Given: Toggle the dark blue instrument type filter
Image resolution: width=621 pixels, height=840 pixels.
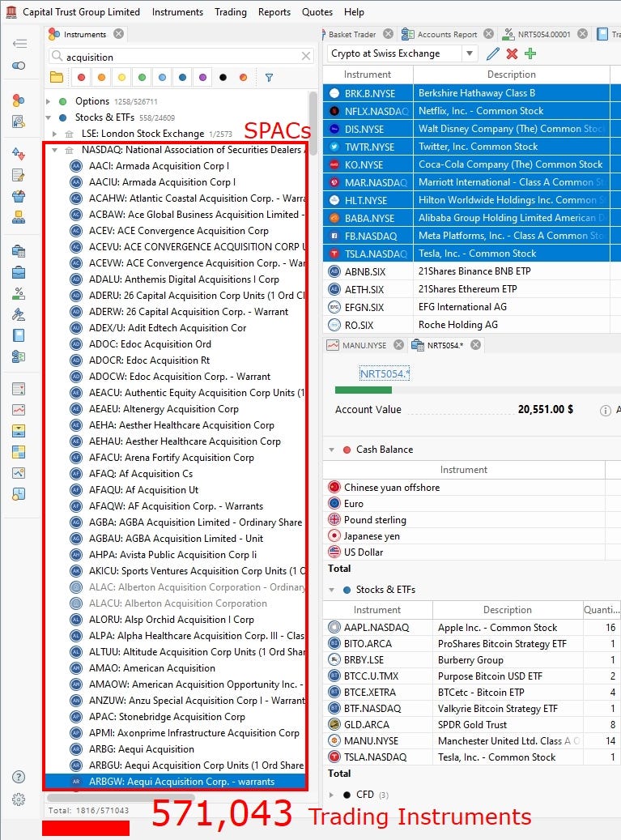Looking at the screenshot, I should click(x=182, y=78).
